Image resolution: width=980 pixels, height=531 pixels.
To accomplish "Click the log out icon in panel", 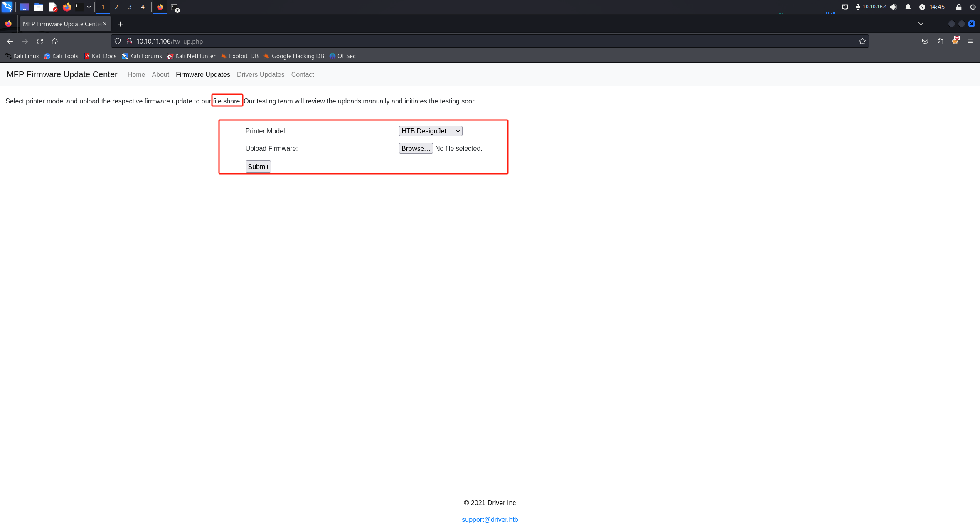I will click(973, 7).
